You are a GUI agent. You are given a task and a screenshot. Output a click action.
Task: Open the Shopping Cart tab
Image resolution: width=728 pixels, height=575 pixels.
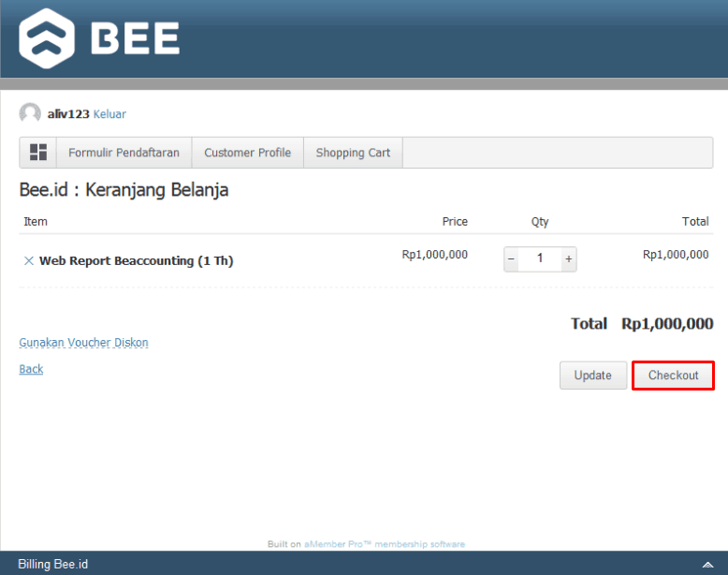coord(353,153)
